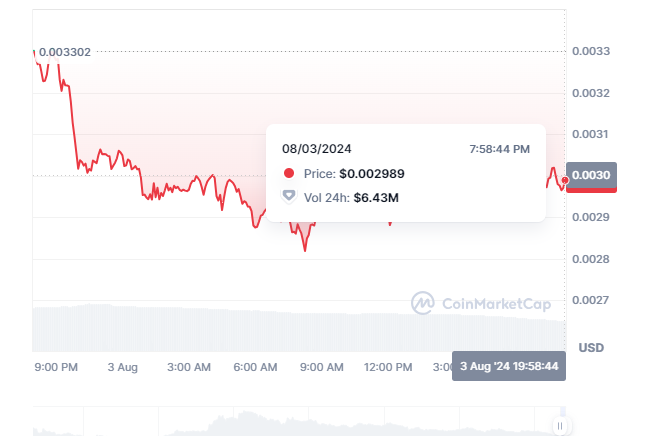This screenshot has width=648, height=436.
Task: Click the red endpoint marker on price line
Action: pyautogui.click(x=565, y=181)
